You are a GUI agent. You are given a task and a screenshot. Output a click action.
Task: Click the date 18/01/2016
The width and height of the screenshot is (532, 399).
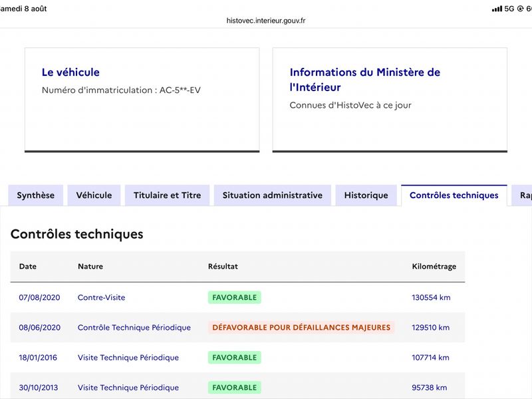38,358
